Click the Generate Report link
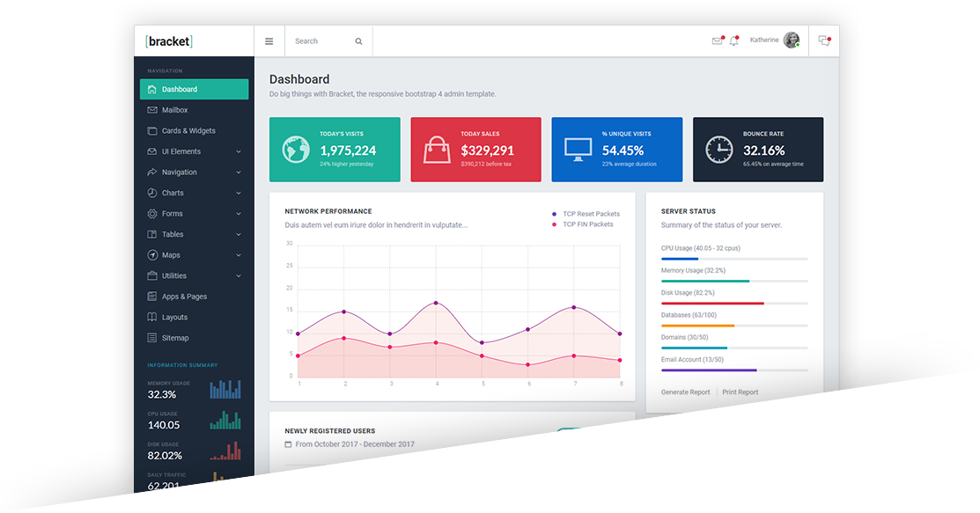Screen dimensions: 980x513 tap(685, 392)
